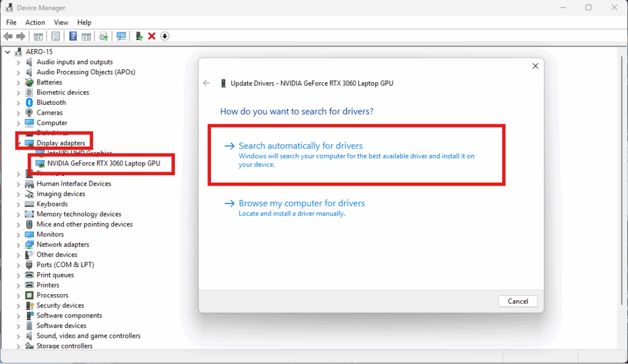Click the gear with green arrow toolbar icon
This screenshot has width=628, height=364.
pyautogui.click(x=103, y=36)
